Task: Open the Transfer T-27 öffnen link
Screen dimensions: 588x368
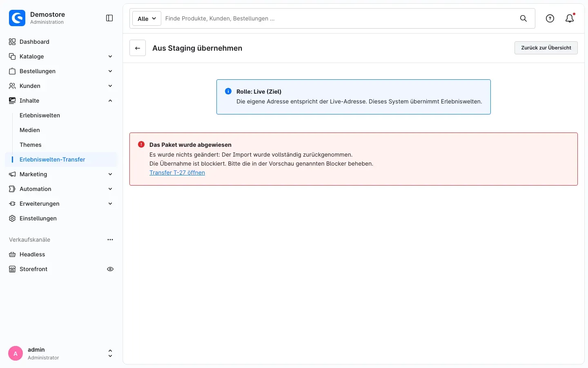Action: [x=177, y=173]
